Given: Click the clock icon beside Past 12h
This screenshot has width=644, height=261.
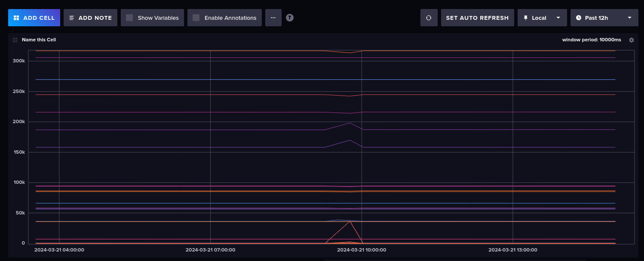Looking at the screenshot, I should coord(578,18).
